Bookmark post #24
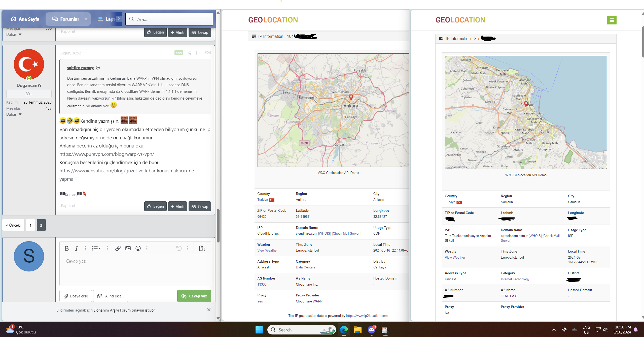The image size is (644, 337). point(198,53)
